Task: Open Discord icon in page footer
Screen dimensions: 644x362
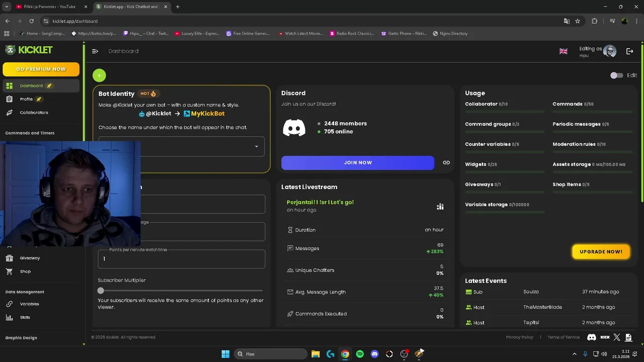Action: coord(592,337)
